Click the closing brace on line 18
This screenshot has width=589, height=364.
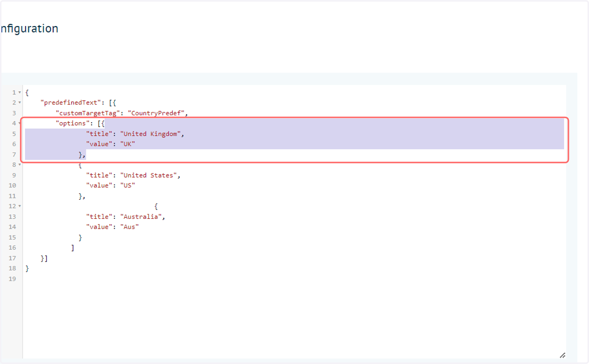pos(27,268)
